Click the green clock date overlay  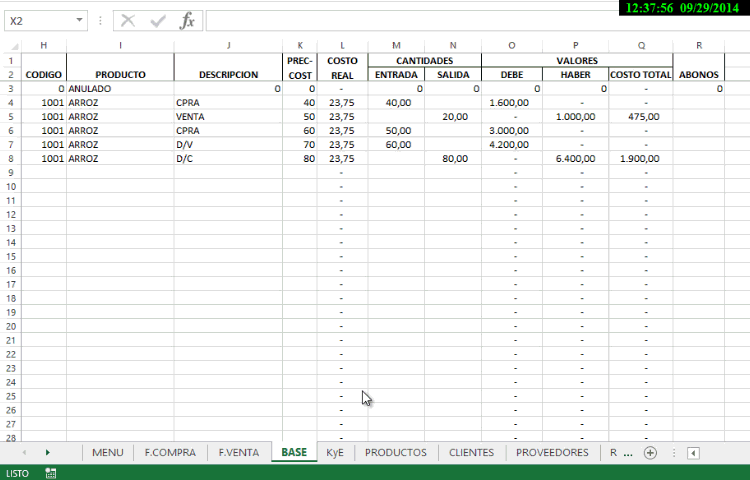683,8
